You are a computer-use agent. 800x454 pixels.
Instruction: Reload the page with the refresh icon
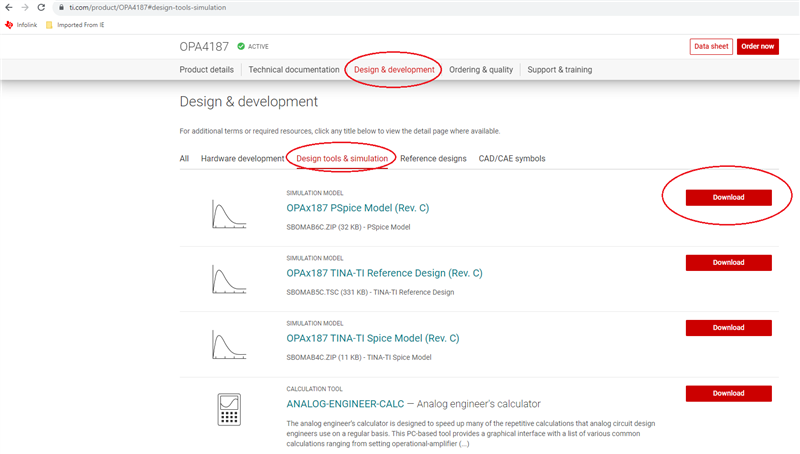tap(41, 8)
